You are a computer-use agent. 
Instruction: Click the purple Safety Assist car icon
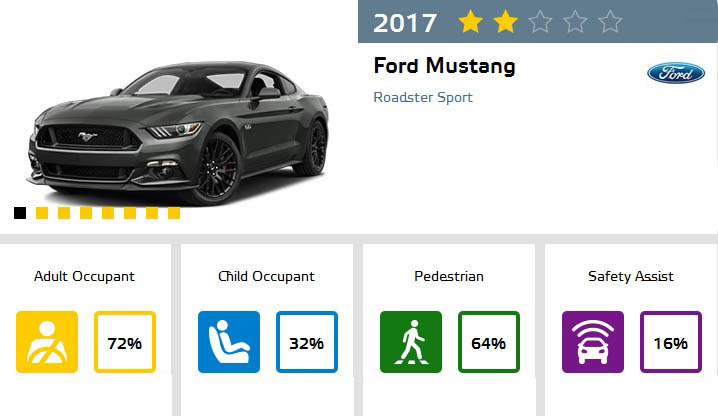(593, 342)
